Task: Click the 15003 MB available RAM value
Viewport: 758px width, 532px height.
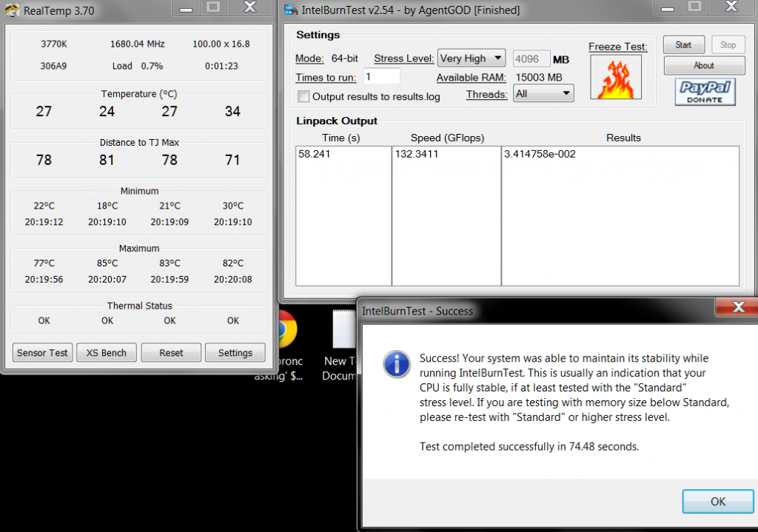Action: pos(539,77)
